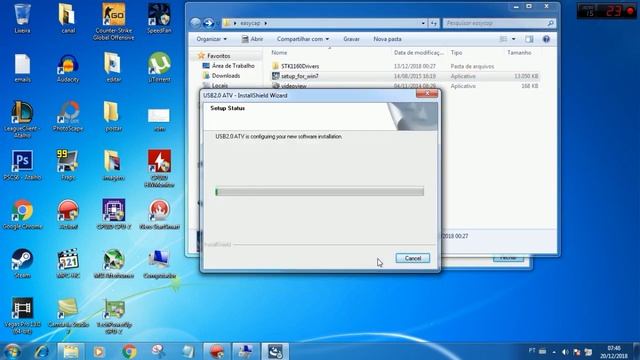Screen dimensions: 640x360
Task: Select the setup_for_win7 file
Action: pos(300,76)
